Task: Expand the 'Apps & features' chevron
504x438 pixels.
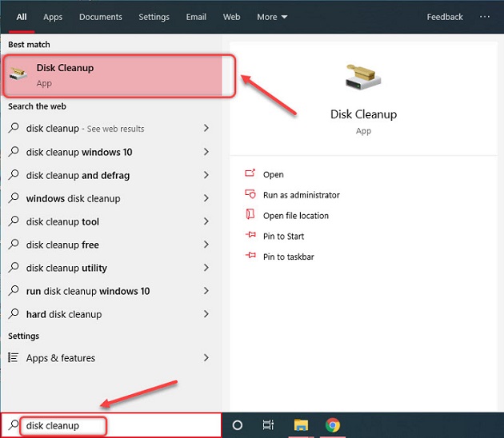Action: coord(206,357)
